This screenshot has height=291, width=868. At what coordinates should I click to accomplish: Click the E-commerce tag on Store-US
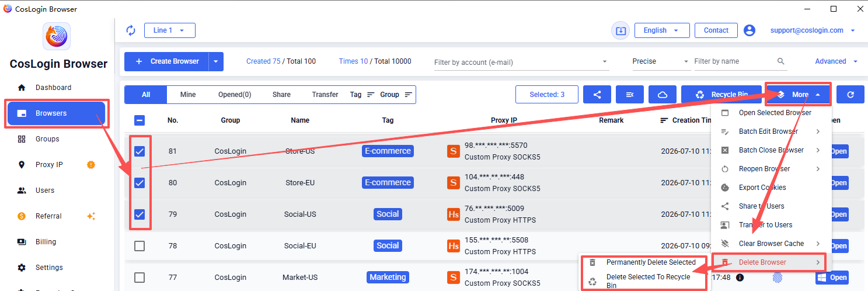(x=388, y=151)
